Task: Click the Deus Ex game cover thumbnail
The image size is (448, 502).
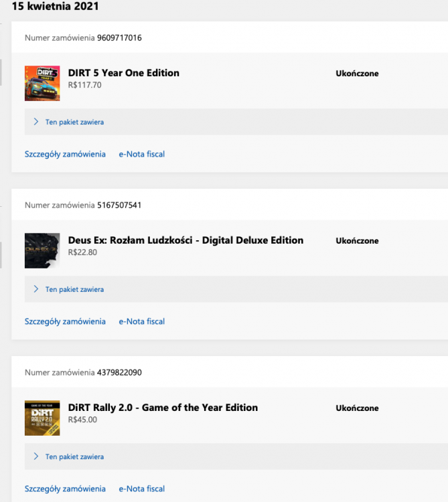Action: 42,250
